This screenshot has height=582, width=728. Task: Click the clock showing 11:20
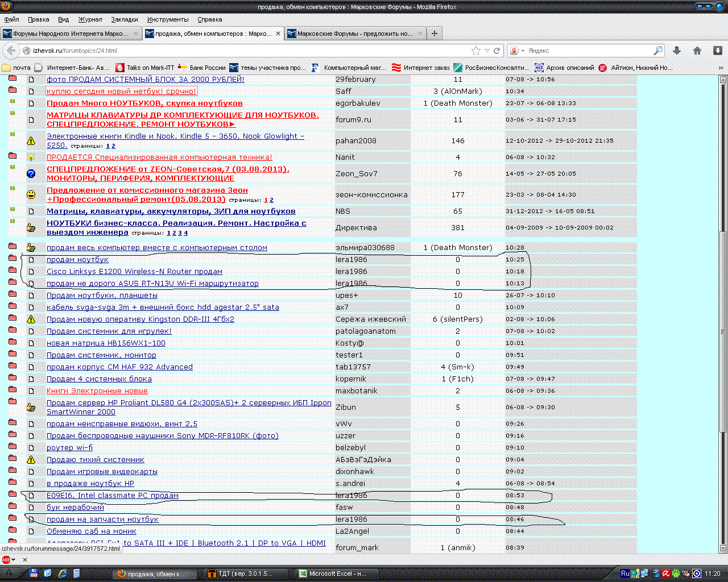click(x=713, y=573)
